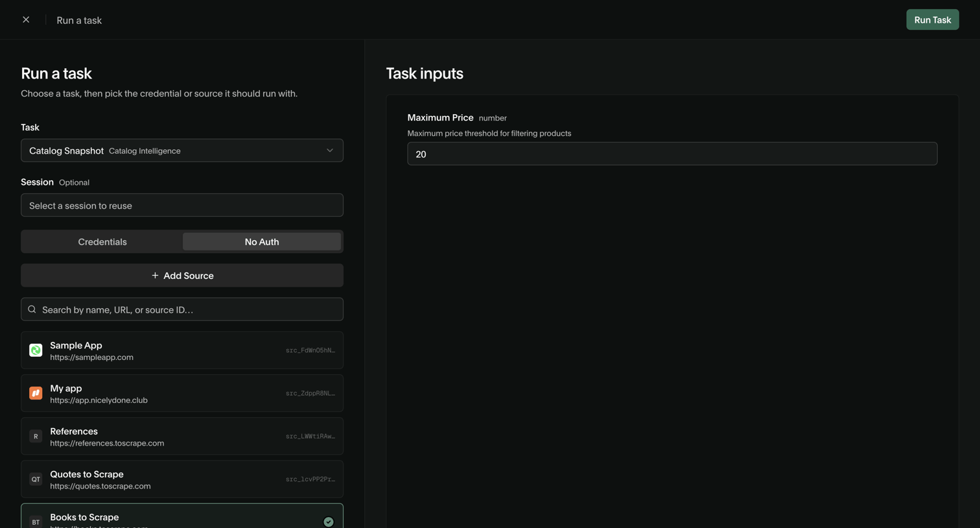Click the Books to Scrape selected checkmark
Image resolution: width=980 pixels, height=528 pixels.
click(x=329, y=522)
